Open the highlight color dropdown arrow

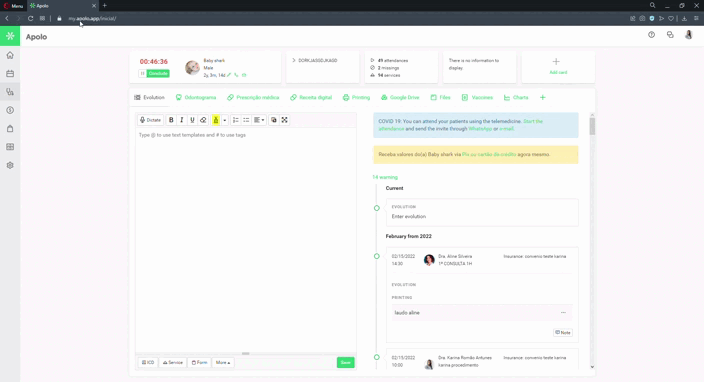(224, 120)
